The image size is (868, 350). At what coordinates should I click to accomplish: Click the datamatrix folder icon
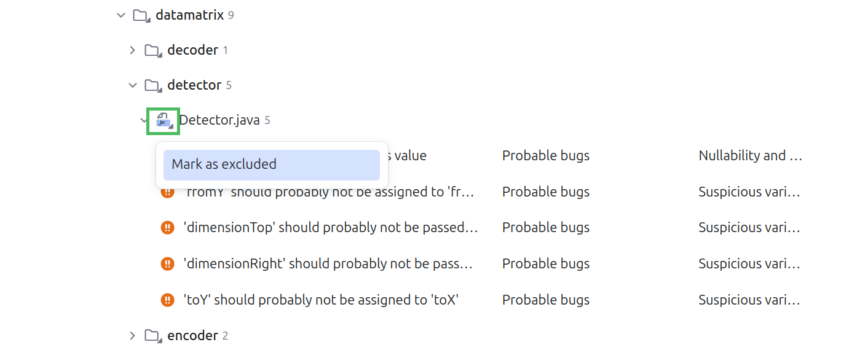(x=141, y=15)
